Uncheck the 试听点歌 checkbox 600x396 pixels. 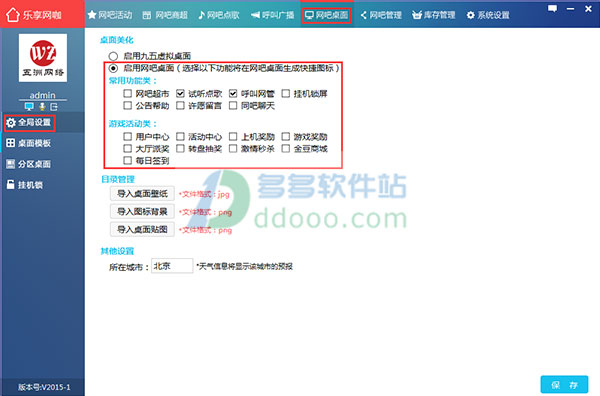pos(180,93)
